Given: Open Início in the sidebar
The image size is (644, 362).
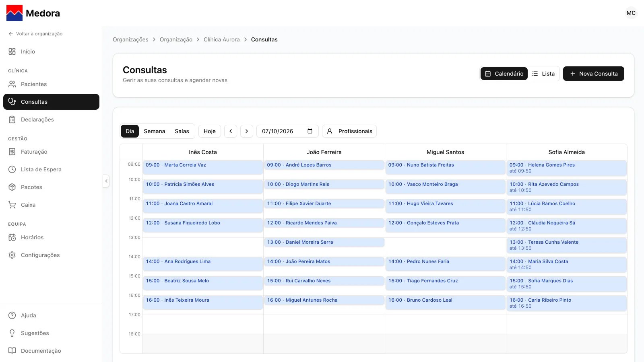Looking at the screenshot, I should tap(51, 51).
